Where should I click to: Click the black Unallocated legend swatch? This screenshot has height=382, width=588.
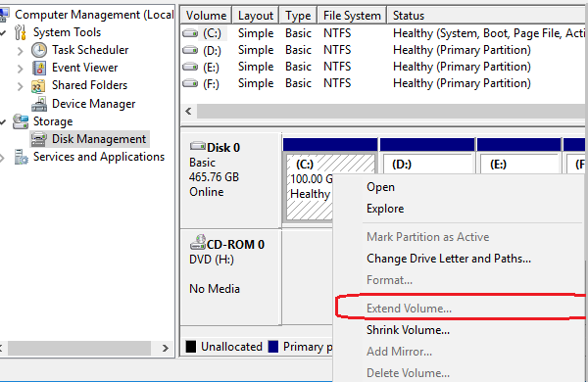pyautogui.click(x=191, y=347)
